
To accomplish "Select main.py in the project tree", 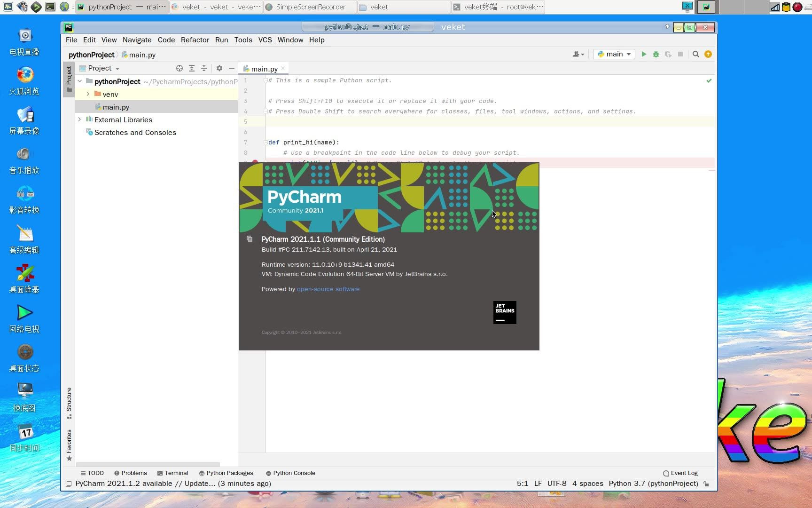I will pyautogui.click(x=156, y=107).
